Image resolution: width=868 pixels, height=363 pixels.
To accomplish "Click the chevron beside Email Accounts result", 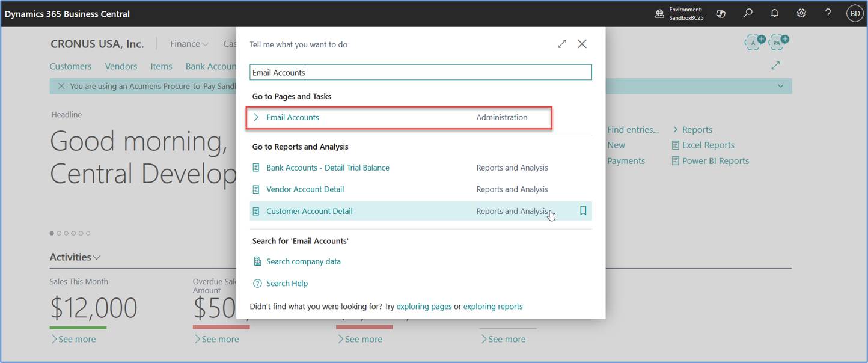I will 257,117.
